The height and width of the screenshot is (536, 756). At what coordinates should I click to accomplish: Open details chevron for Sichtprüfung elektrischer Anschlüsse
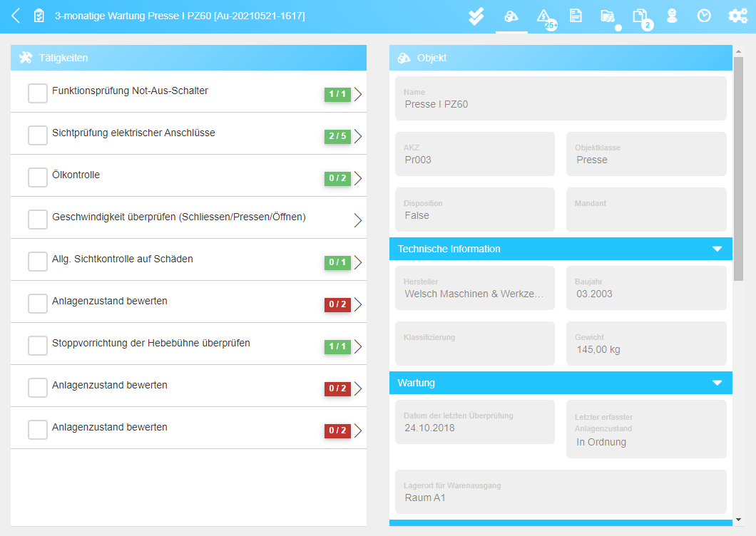coord(358,136)
